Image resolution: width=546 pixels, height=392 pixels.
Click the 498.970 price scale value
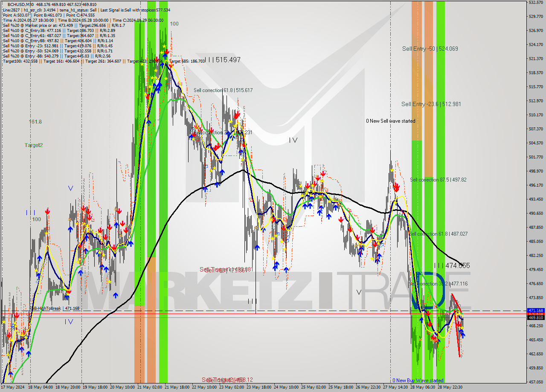click(x=536, y=171)
